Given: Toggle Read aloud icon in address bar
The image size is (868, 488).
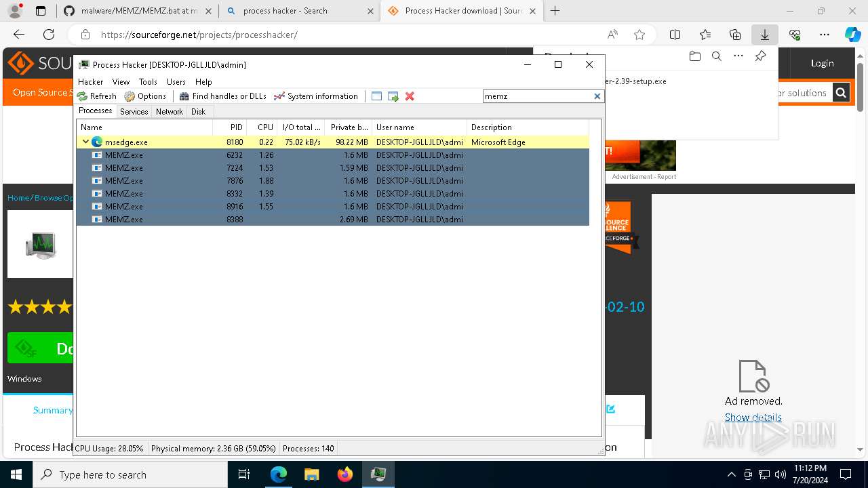Looking at the screenshot, I should pyautogui.click(x=612, y=35).
